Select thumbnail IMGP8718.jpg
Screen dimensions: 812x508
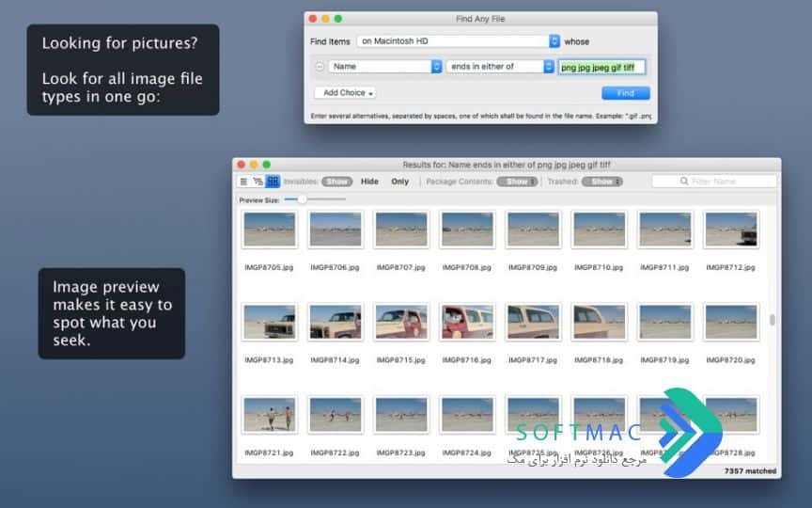click(x=599, y=322)
